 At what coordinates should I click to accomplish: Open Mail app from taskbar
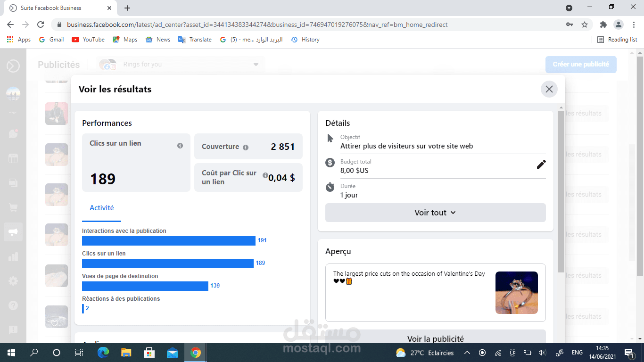(173, 353)
